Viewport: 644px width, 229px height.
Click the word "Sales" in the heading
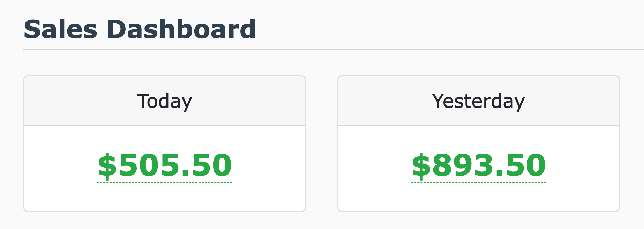60,29
